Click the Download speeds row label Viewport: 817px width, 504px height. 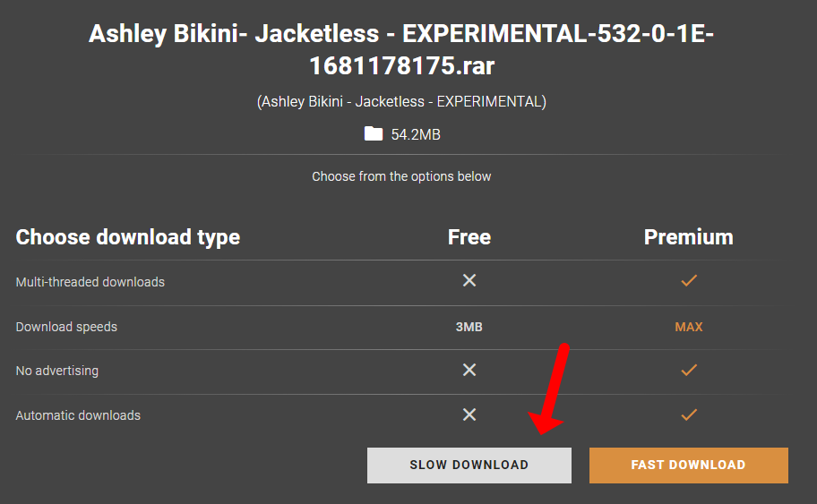(x=66, y=327)
